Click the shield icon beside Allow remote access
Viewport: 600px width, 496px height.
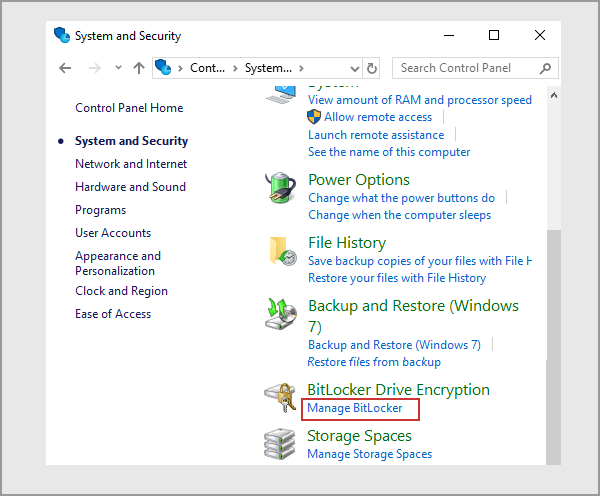point(314,117)
